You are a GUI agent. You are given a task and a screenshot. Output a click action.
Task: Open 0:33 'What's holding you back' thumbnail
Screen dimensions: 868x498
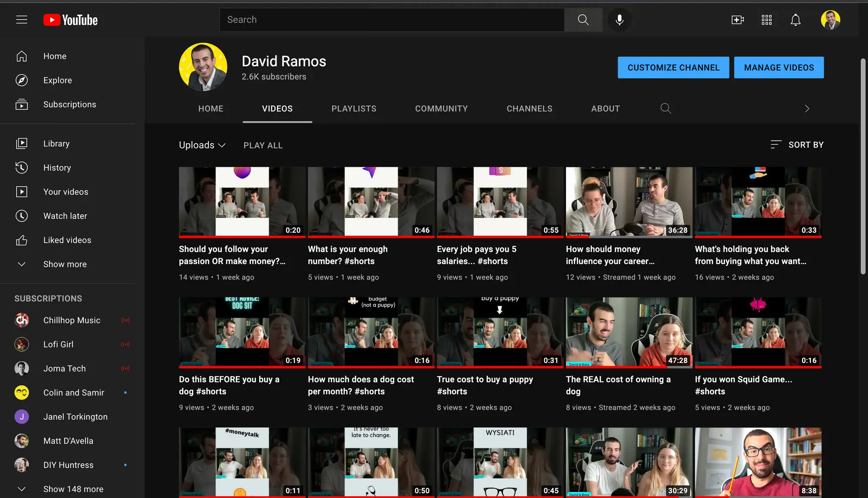(758, 202)
